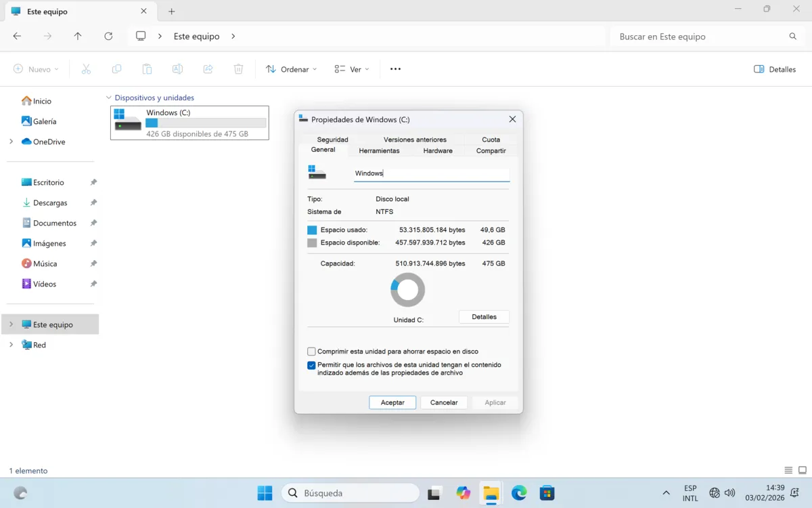Click the Detalles button in properties dialog
812x508 pixels.
tap(484, 317)
